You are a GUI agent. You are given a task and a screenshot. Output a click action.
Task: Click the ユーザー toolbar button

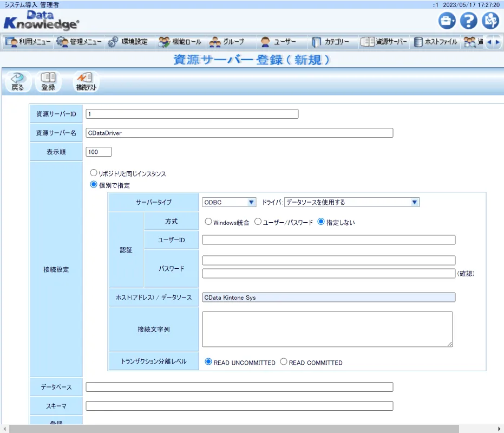[282, 41]
